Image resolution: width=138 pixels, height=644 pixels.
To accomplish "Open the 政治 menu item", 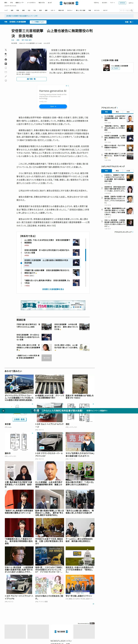I will click(x=35, y=11).
